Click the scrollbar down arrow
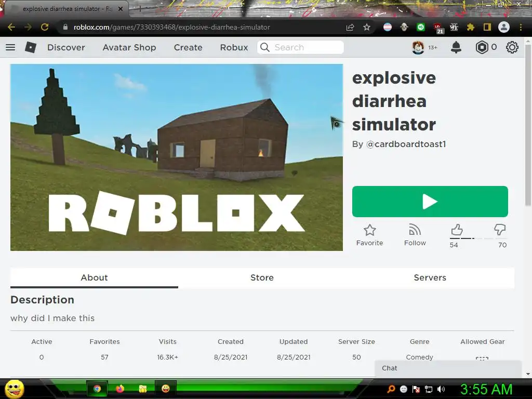This screenshot has width=532, height=399. click(x=528, y=374)
